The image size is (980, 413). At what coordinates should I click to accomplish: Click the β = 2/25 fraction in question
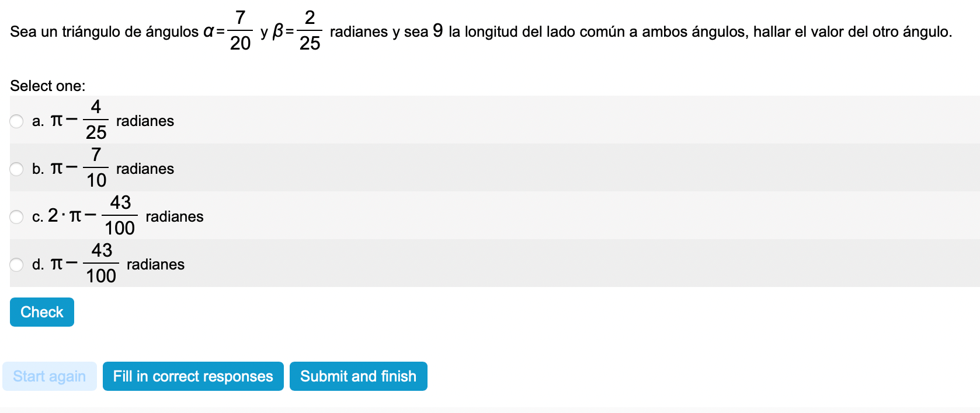pos(298,31)
